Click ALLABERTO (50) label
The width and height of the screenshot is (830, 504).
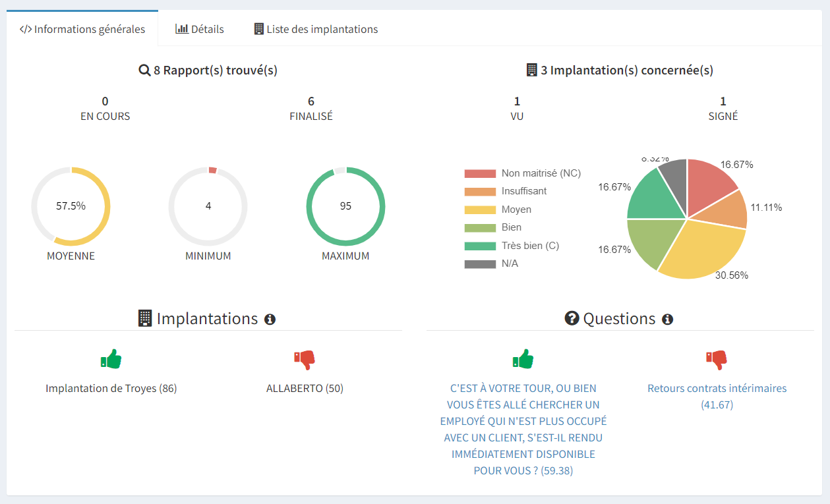305,389
